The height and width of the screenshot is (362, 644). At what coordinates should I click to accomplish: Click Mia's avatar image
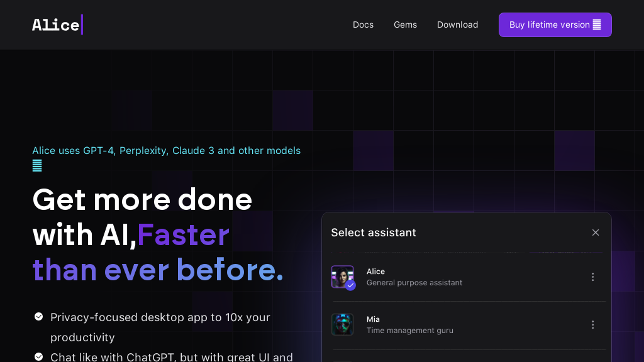342,325
